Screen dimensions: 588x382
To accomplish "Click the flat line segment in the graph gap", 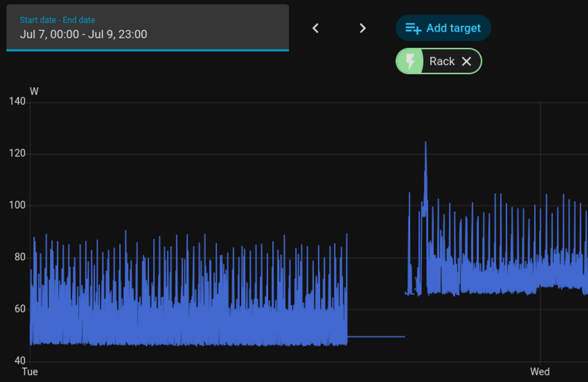I will (x=376, y=336).
